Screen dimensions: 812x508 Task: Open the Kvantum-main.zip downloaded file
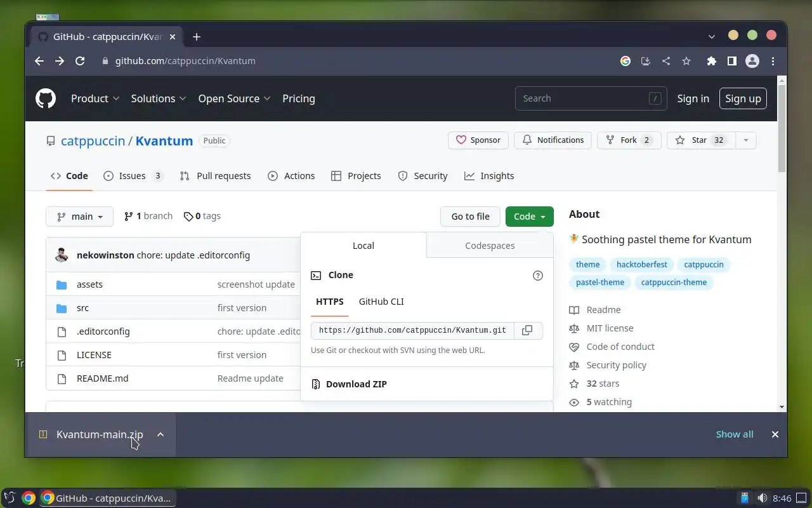click(x=100, y=434)
